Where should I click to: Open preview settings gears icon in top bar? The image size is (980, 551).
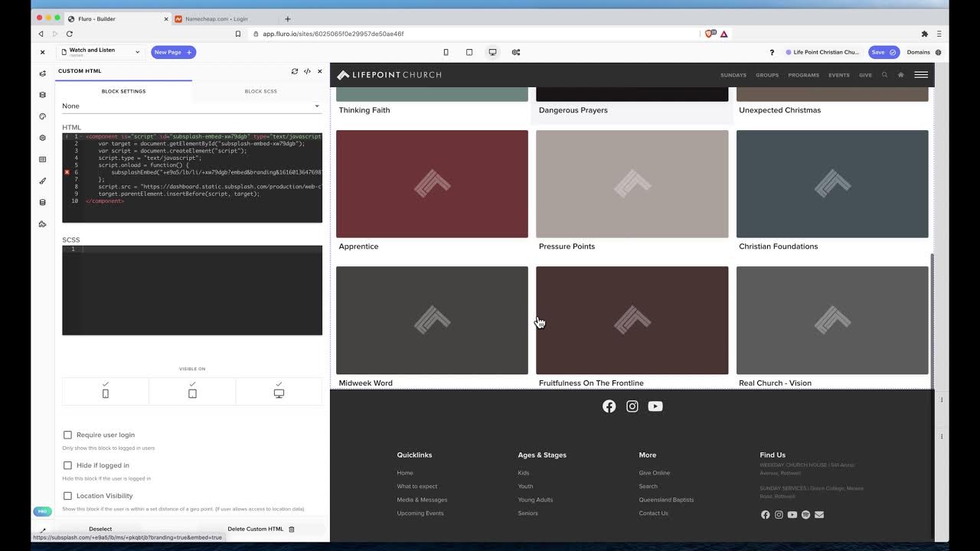coord(516,52)
